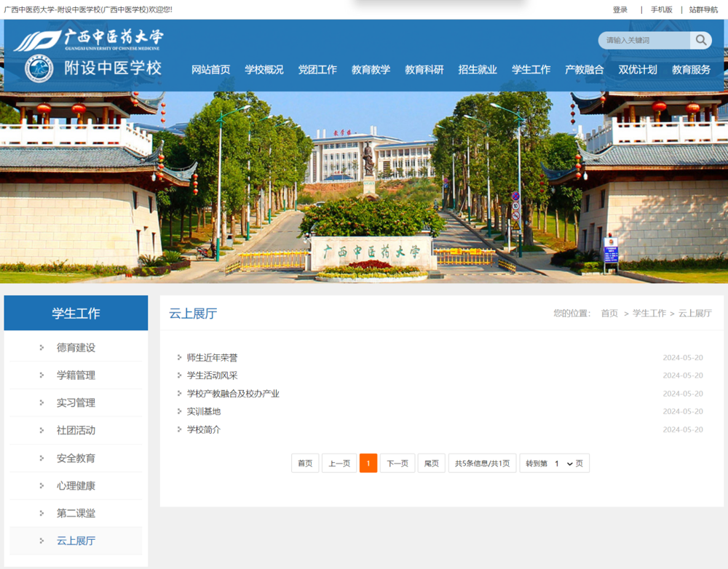The width and height of the screenshot is (728, 569).
Task: Click the search magnifier icon
Action: (700, 40)
